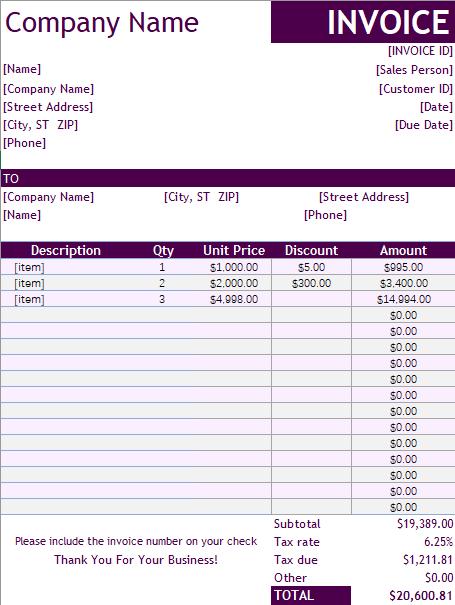Select [item] in the Qty 3 row
The height and width of the screenshot is (605, 455).
click(29, 299)
